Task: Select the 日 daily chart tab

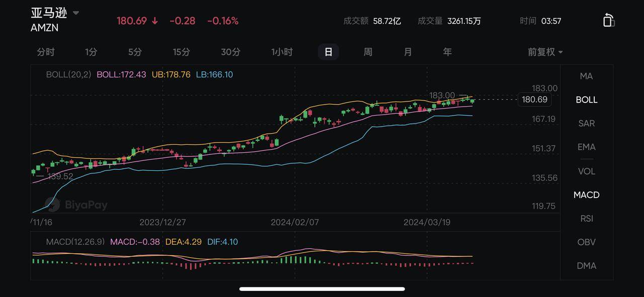Action: coord(329,52)
